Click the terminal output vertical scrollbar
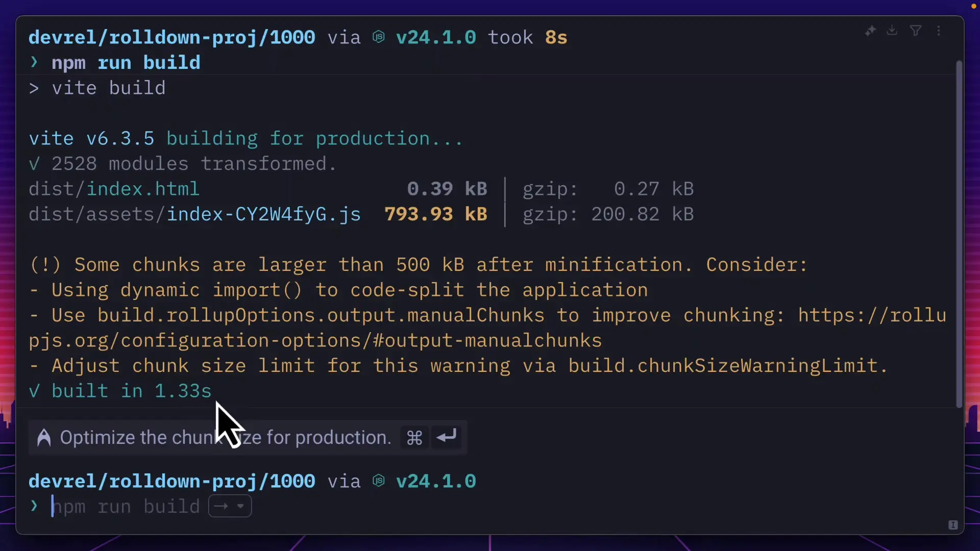 (x=959, y=234)
